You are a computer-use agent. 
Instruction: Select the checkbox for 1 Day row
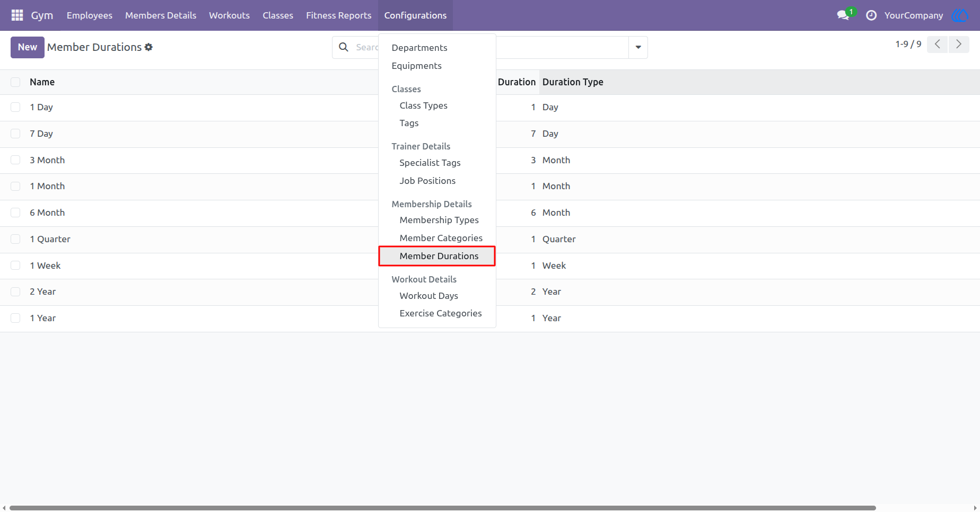pos(15,107)
